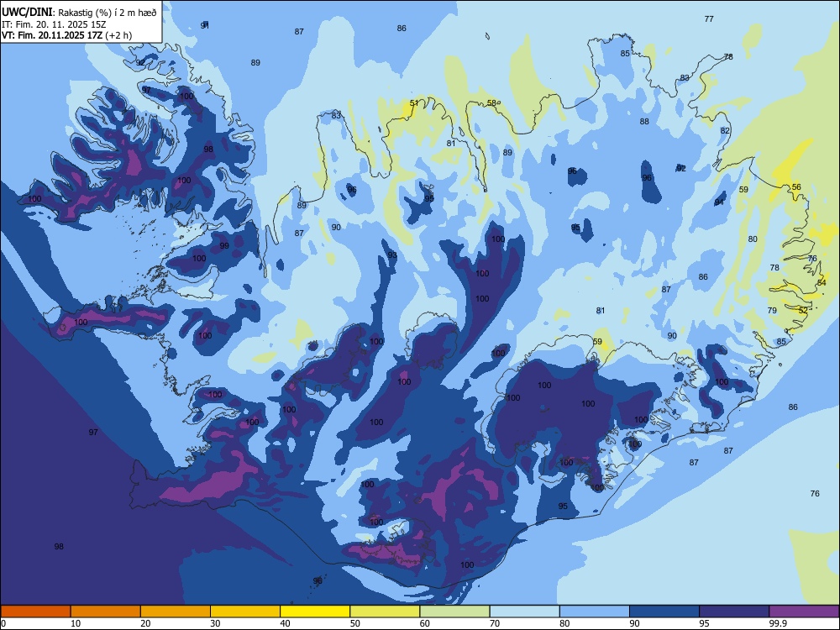
Task: Click the 'UWC/DINI' title text
Action: [27, 13]
